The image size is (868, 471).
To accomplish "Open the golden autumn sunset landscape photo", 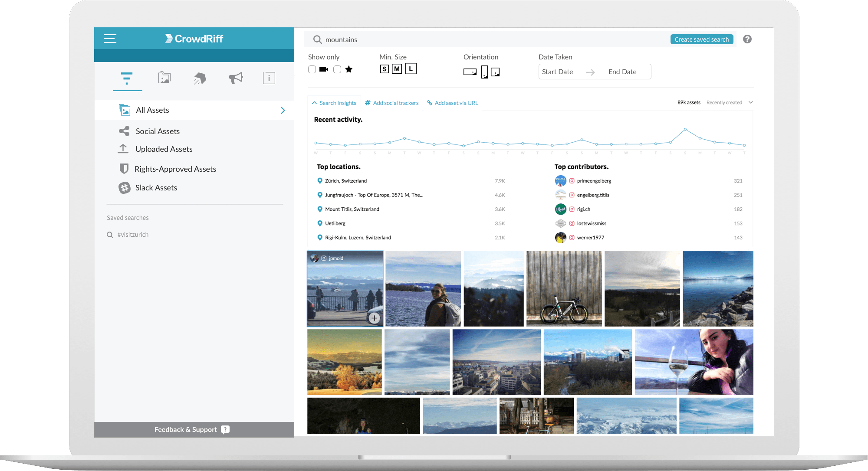I will tap(345, 362).
